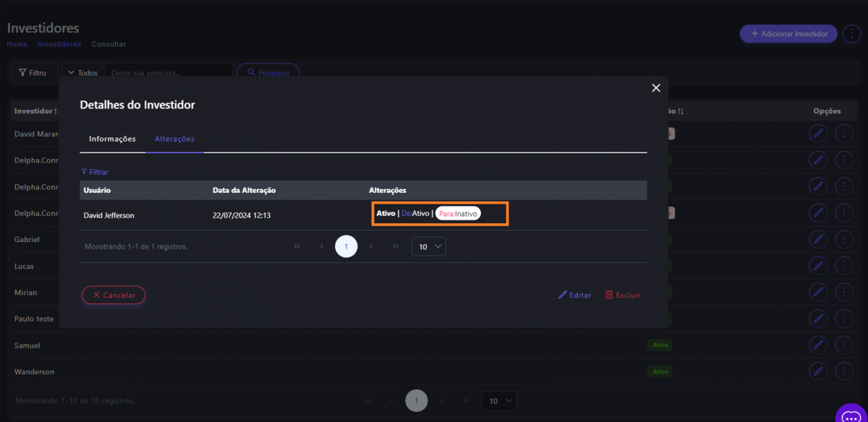868x422 pixels.
Task: Open the Filtrar link in the dialog
Action: (x=95, y=172)
